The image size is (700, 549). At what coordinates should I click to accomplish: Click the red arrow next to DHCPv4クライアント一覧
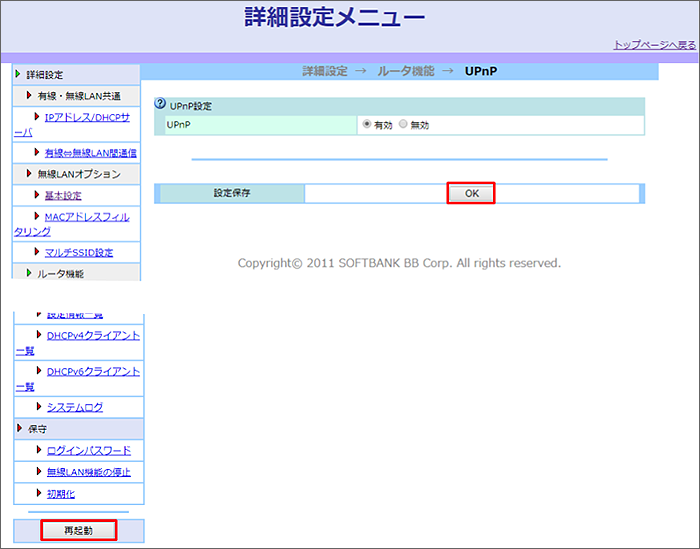tap(39, 334)
